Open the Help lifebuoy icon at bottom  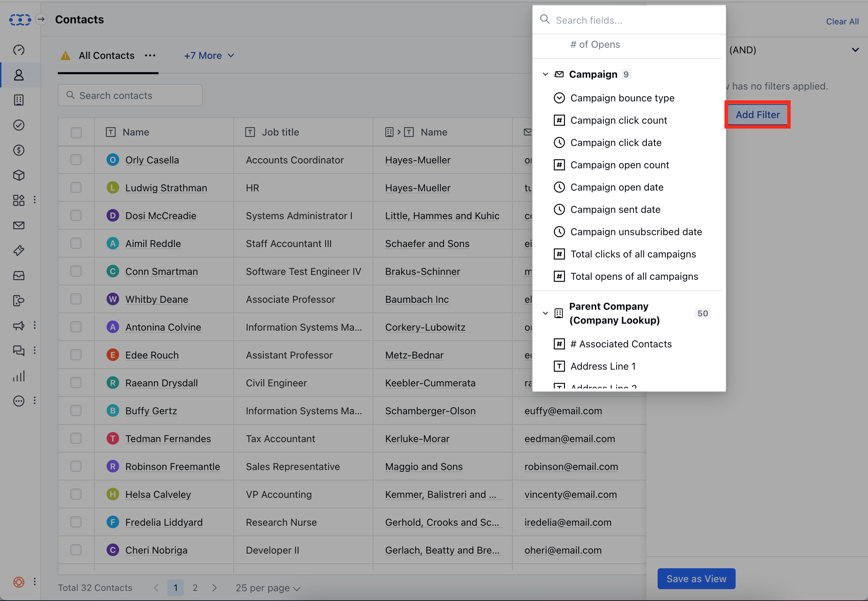point(18,582)
